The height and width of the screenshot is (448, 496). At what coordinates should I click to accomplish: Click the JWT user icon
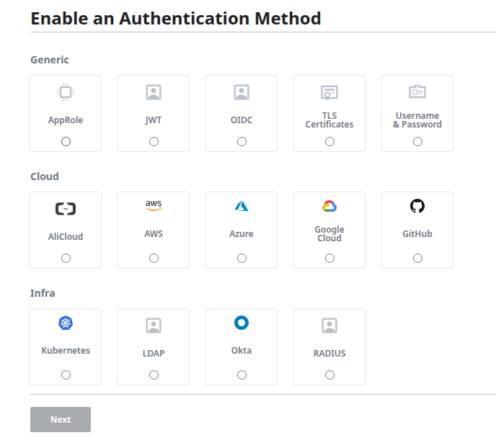click(x=154, y=92)
